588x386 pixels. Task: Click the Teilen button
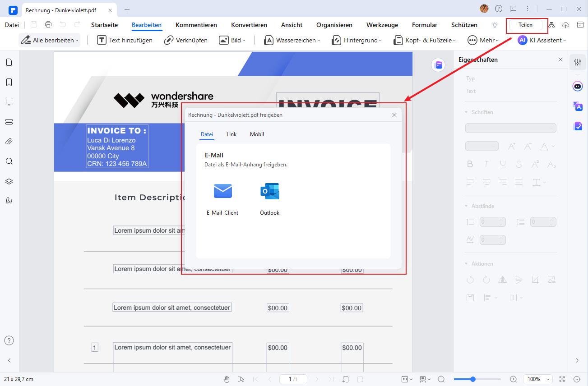(525, 25)
